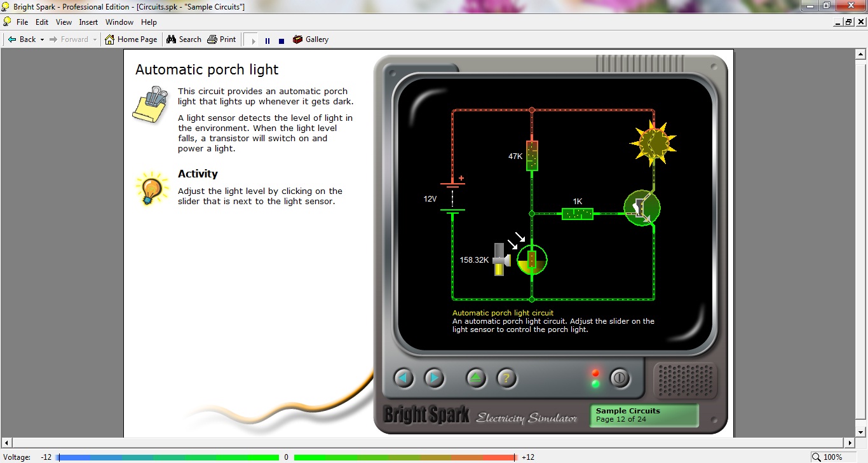Click the previous page arrow on simulator
This screenshot has width=868, height=463.
tap(403, 378)
